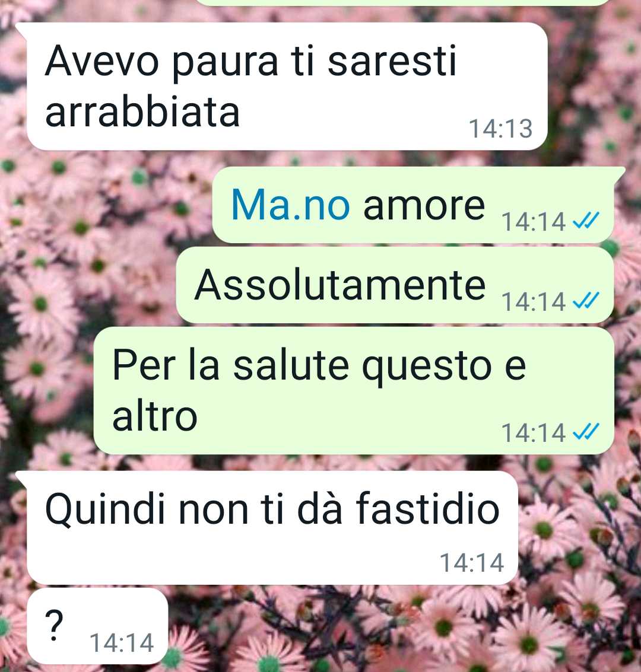Tap the 14:13 timestamp on first message
The width and height of the screenshot is (641, 672).
coord(500,129)
